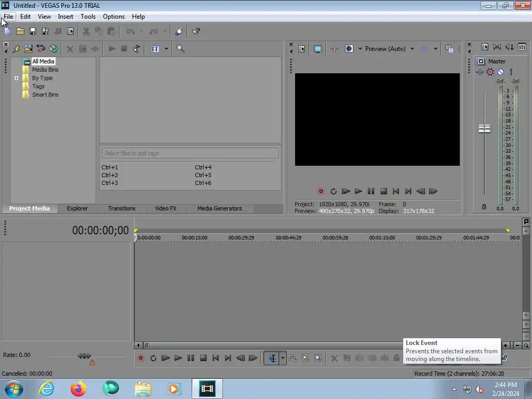Select the All Media bin

(43, 61)
